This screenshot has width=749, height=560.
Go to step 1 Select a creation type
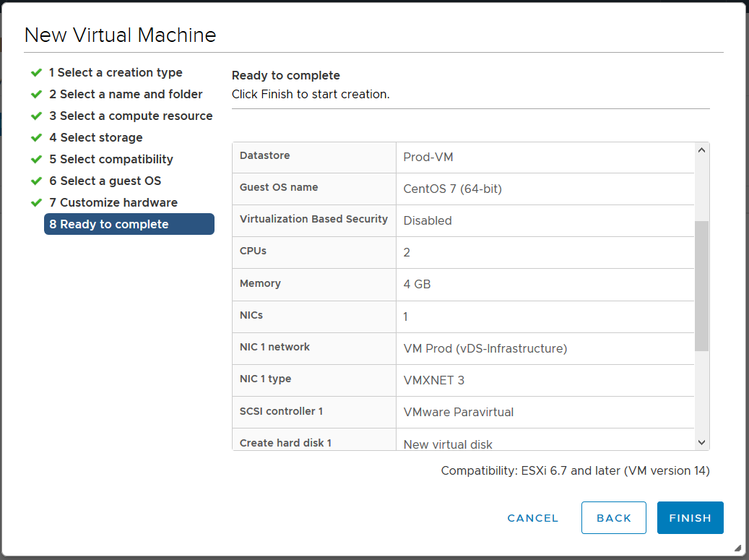(x=116, y=73)
